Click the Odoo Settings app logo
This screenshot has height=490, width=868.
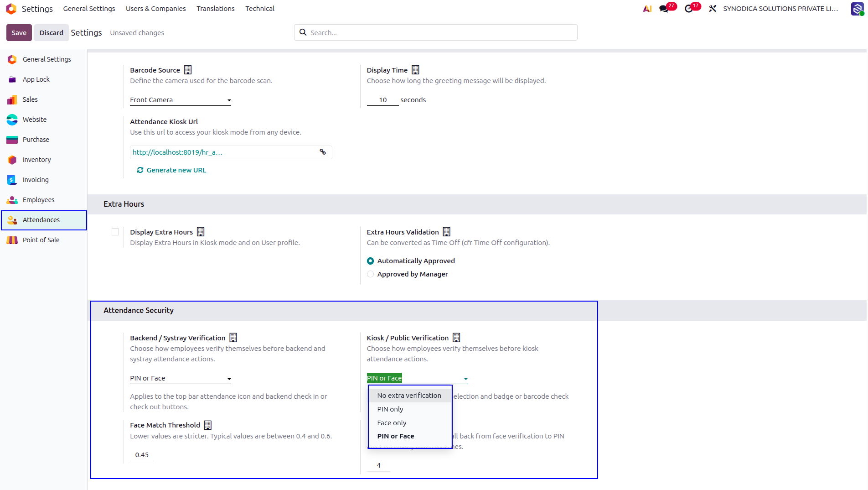coord(11,9)
